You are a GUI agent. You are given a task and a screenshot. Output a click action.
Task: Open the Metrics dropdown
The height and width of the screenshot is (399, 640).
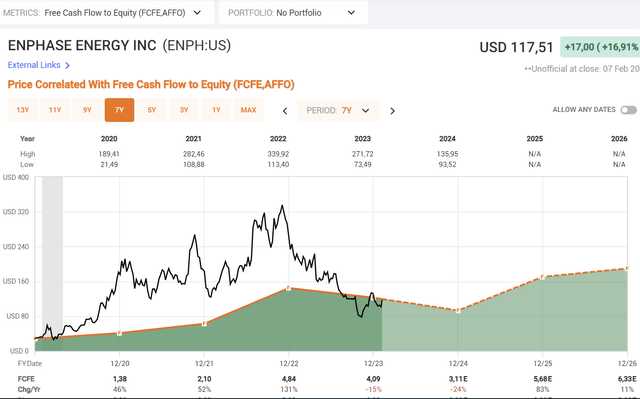106,13
